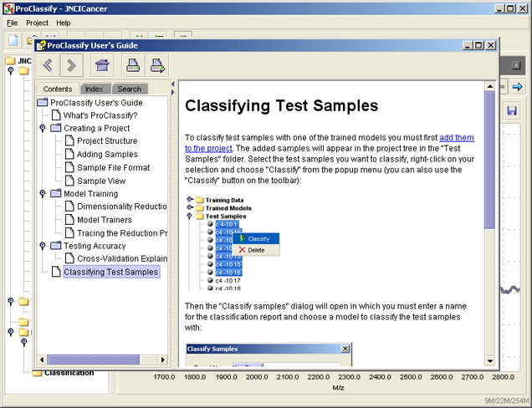Screen dimensions: 532x408
Task: Minimize the User's Guide window
Action: point(468,45)
